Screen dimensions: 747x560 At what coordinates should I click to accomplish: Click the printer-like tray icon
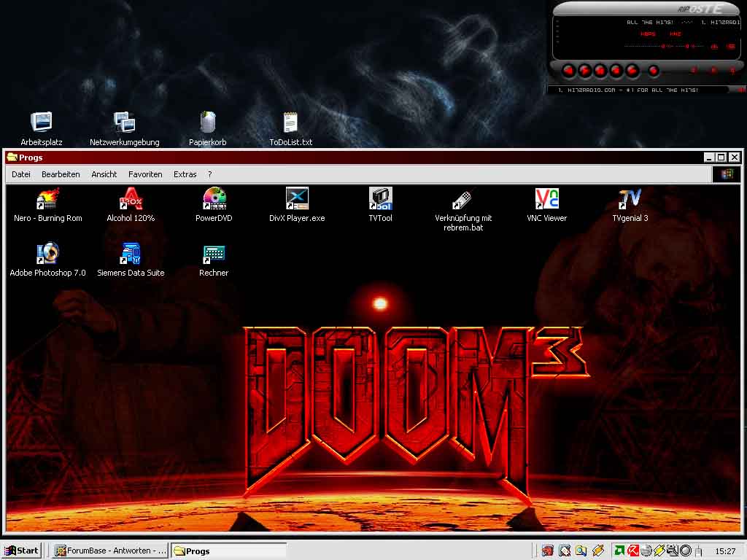[672, 551]
